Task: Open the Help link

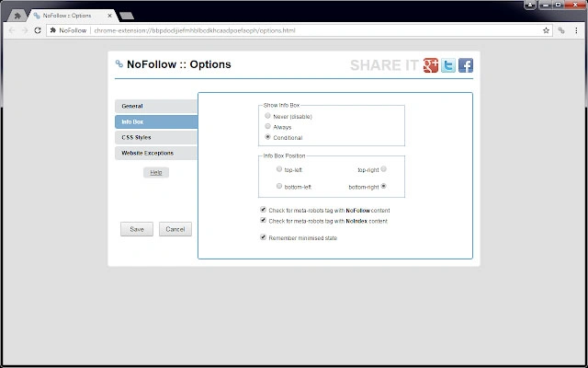Action: (x=156, y=172)
